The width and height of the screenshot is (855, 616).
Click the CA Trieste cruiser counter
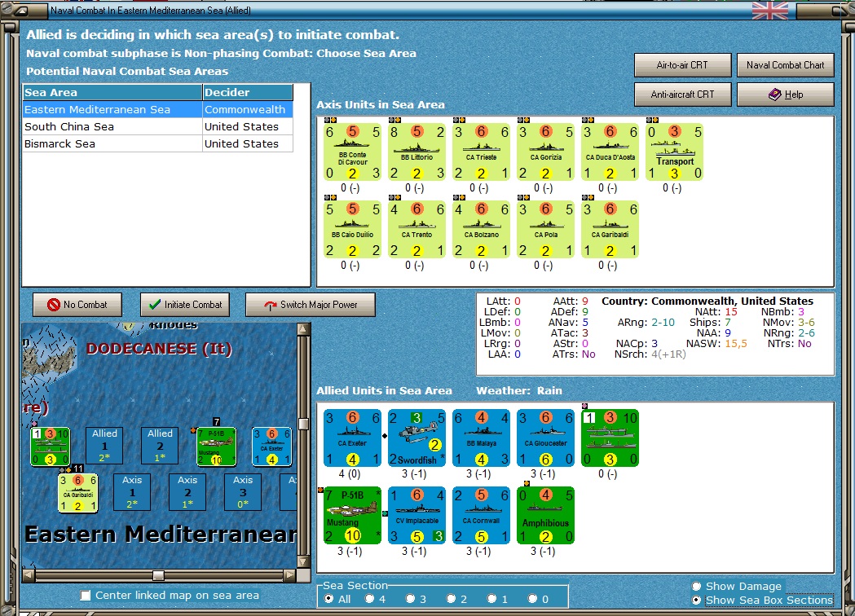[x=481, y=152]
